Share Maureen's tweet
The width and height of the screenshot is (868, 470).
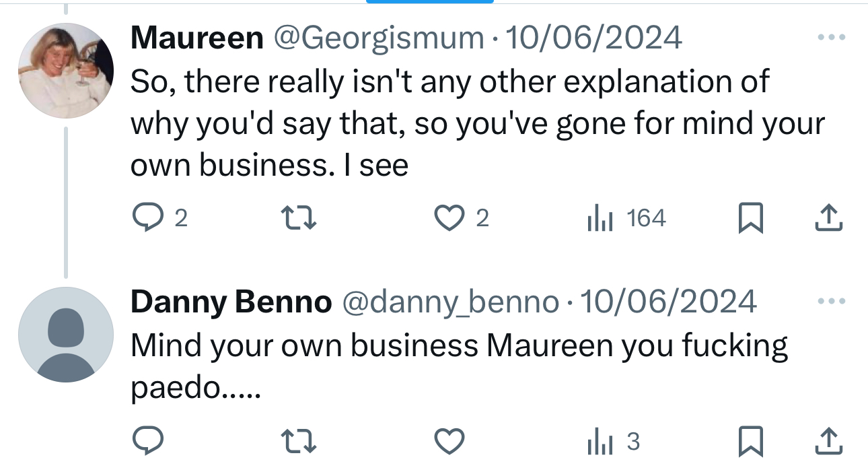[x=829, y=218]
